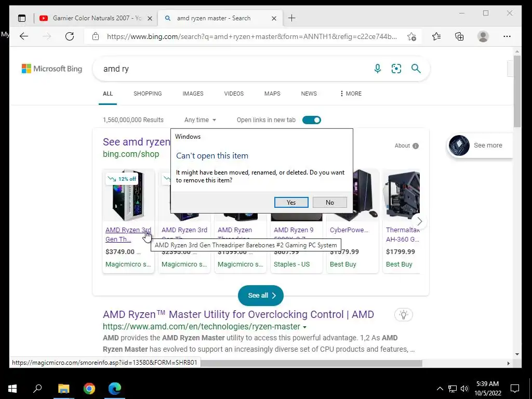Show hidden system tray icons
Viewport: 532px width, 399px height.
click(440, 389)
